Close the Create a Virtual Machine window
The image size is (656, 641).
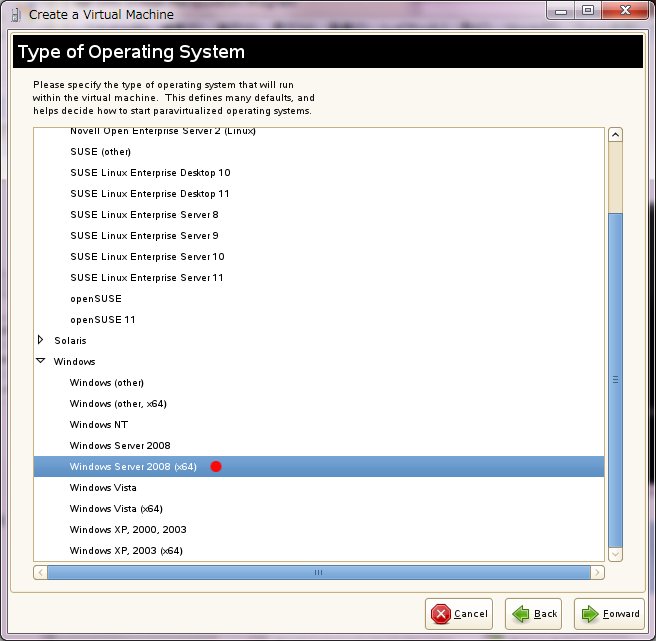click(x=625, y=11)
